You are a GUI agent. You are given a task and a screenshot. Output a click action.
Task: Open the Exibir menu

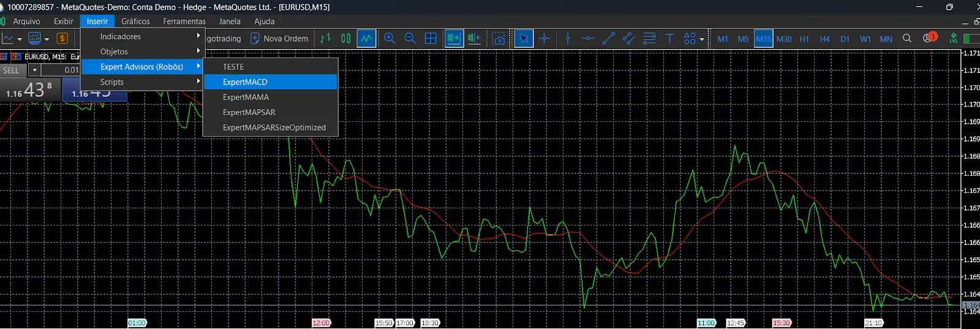point(64,21)
